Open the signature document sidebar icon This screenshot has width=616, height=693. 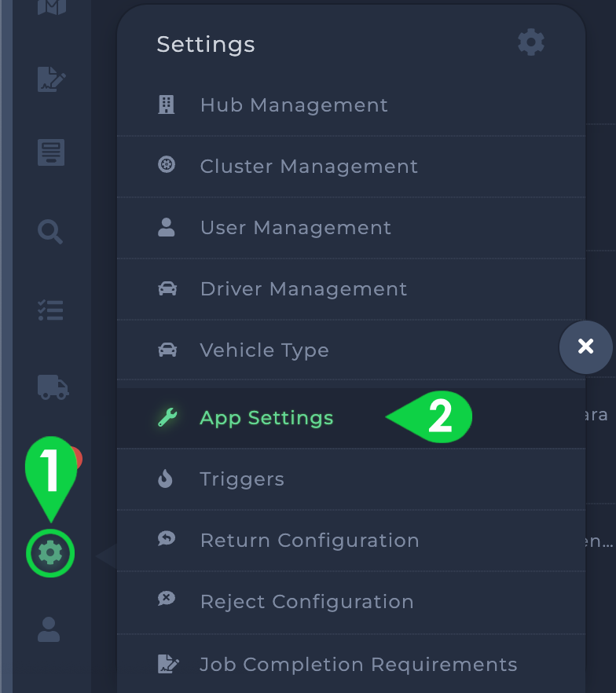[x=52, y=79]
